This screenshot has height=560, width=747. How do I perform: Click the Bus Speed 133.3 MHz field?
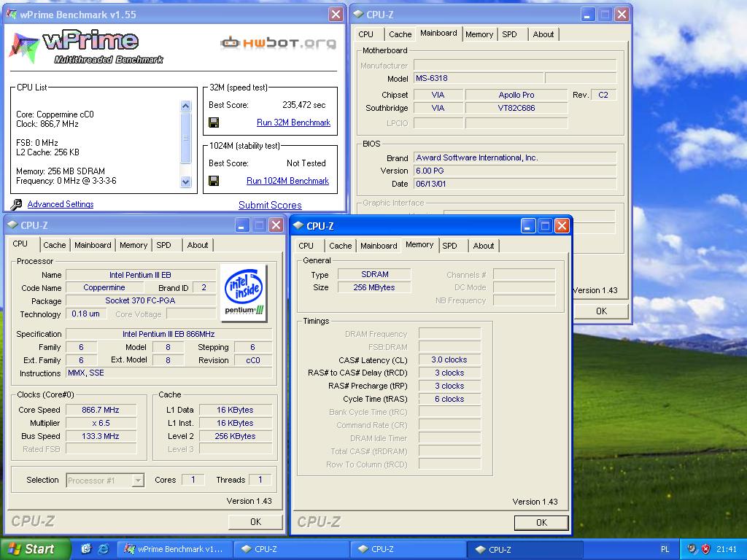101,436
